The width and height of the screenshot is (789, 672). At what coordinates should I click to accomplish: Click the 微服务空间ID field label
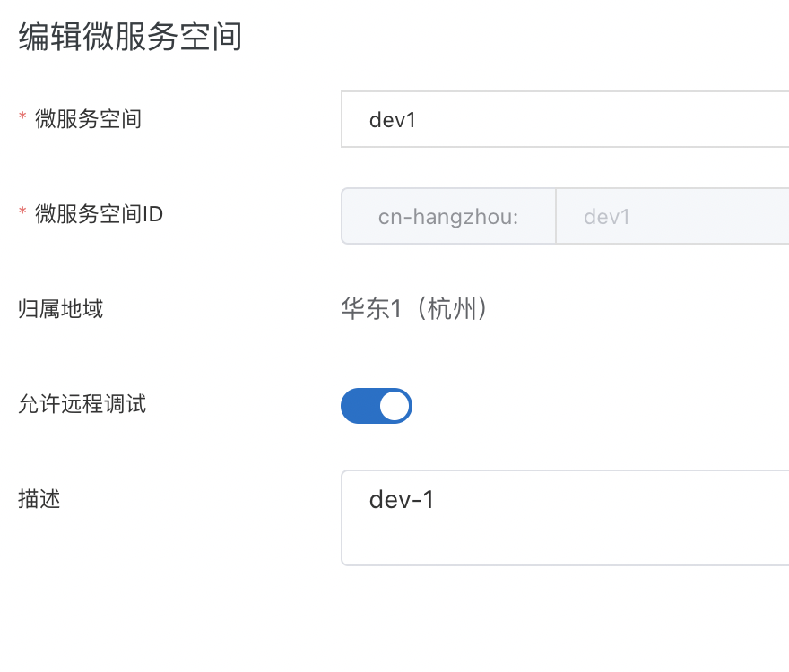pyautogui.click(x=99, y=214)
